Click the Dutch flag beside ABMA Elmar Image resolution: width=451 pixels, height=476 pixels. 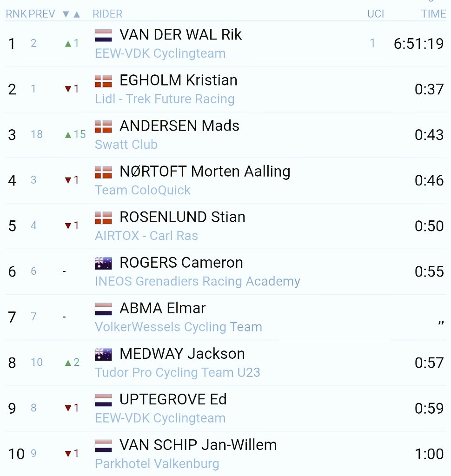(x=103, y=309)
